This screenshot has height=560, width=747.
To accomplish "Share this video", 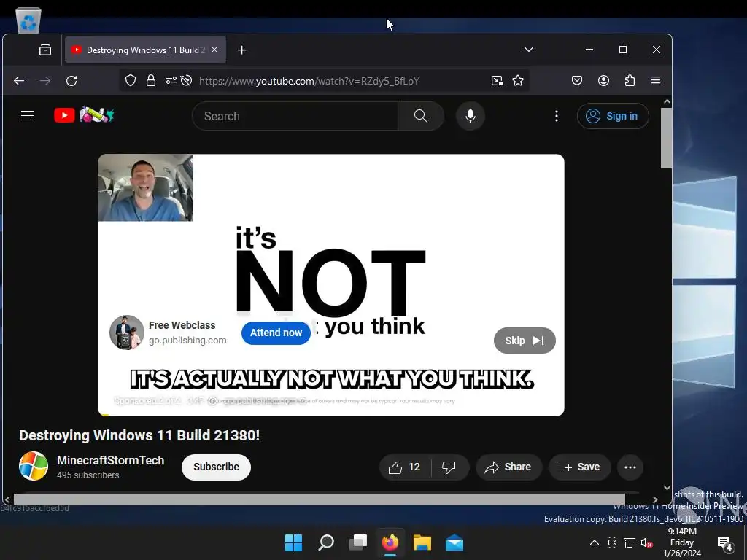I will tap(508, 467).
